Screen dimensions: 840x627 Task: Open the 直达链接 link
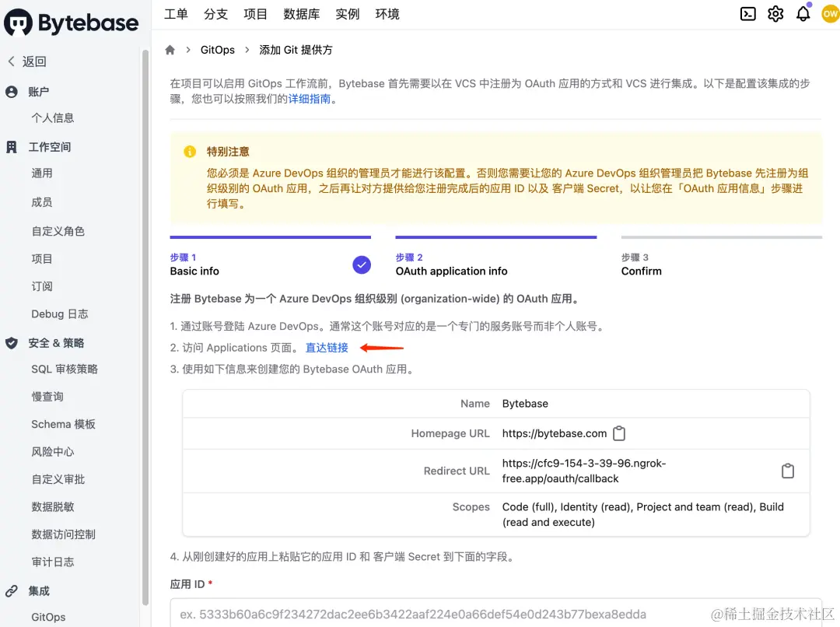point(327,348)
